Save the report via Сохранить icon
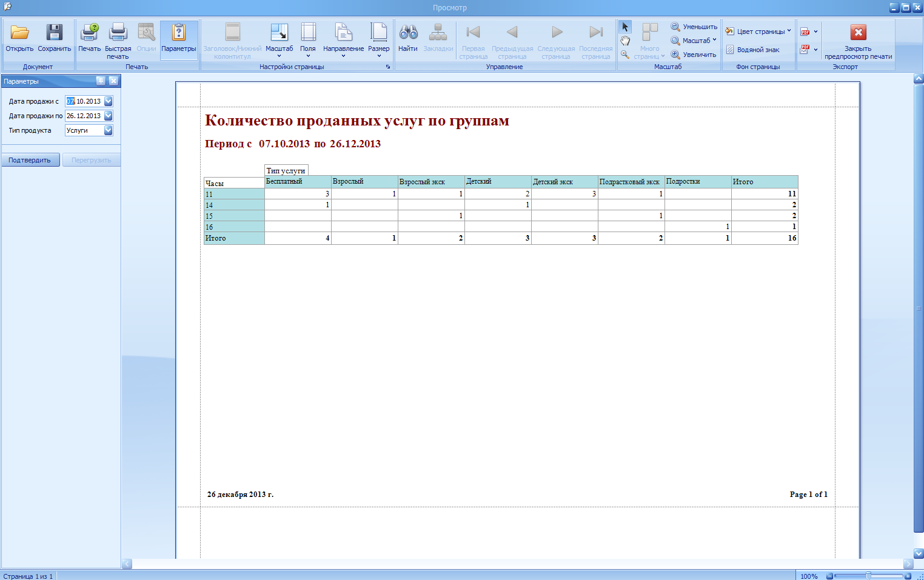This screenshot has width=924, height=580. [55, 38]
